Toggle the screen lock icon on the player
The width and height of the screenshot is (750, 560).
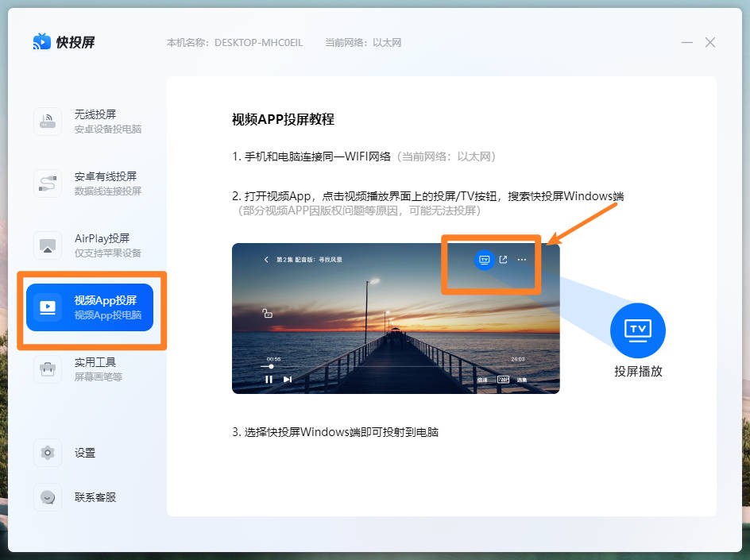click(269, 314)
